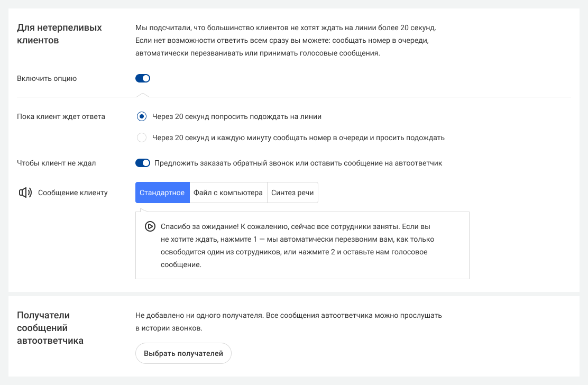Select radio Через 20 секунд попросить подождать

(142, 116)
